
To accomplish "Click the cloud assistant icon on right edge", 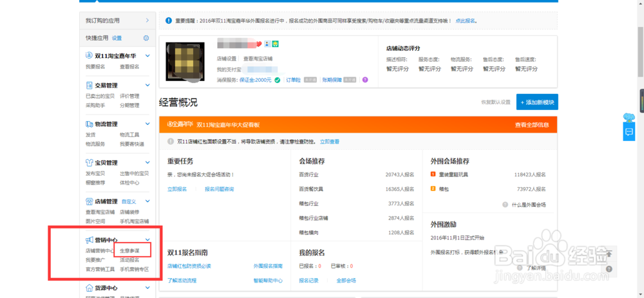I will [629, 118].
